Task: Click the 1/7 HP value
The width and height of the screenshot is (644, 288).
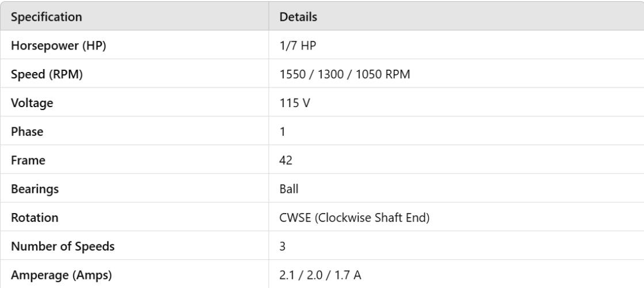Action: [294, 46]
